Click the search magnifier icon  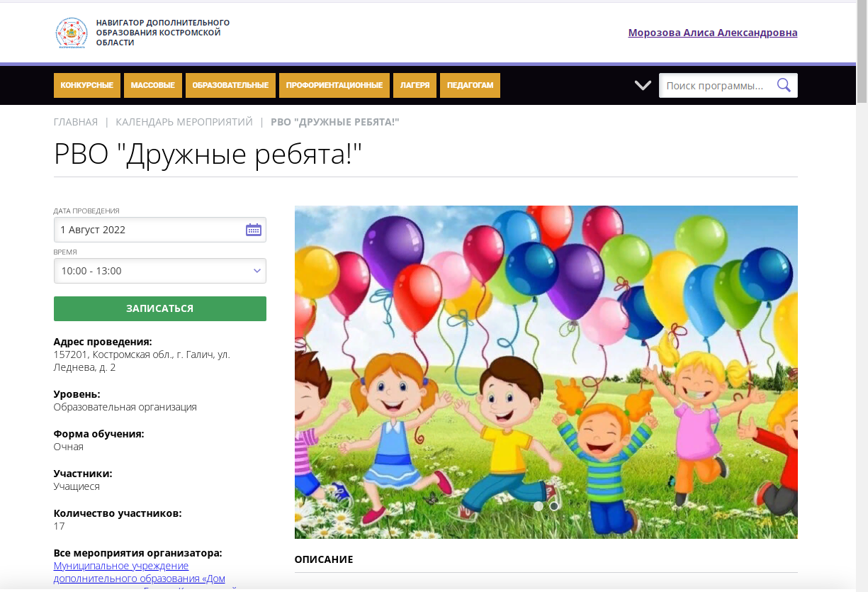point(784,86)
